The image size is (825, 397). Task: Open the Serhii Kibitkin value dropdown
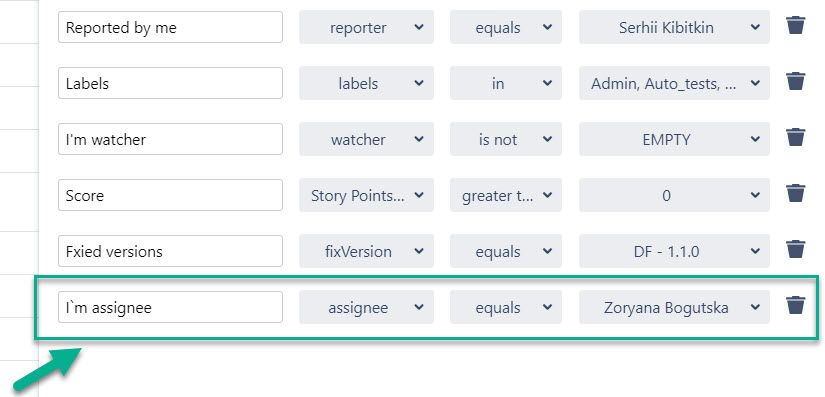point(674,27)
